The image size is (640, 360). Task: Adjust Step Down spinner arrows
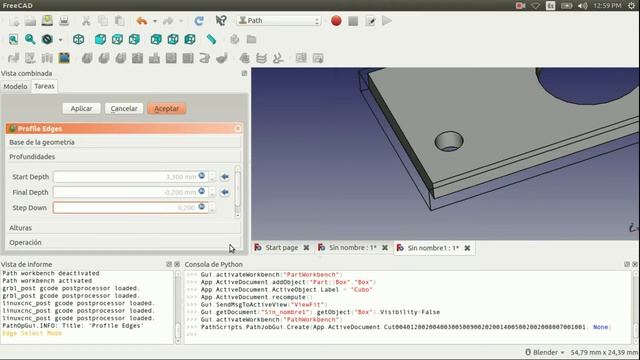212,208
